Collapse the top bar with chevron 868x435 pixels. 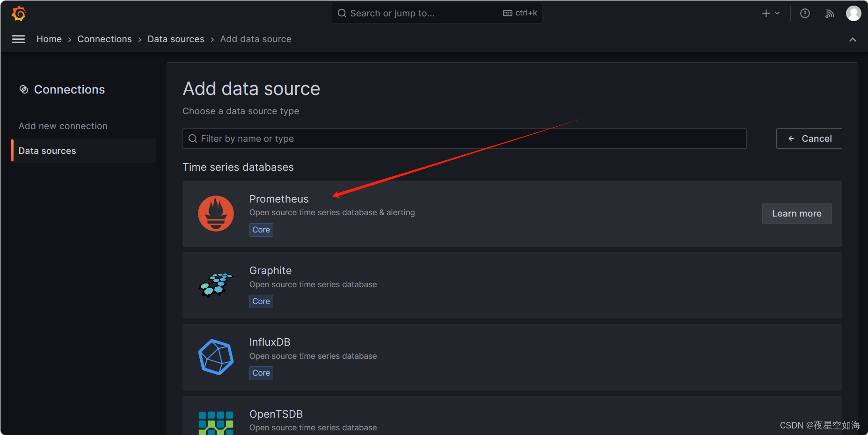click(853, 40)
